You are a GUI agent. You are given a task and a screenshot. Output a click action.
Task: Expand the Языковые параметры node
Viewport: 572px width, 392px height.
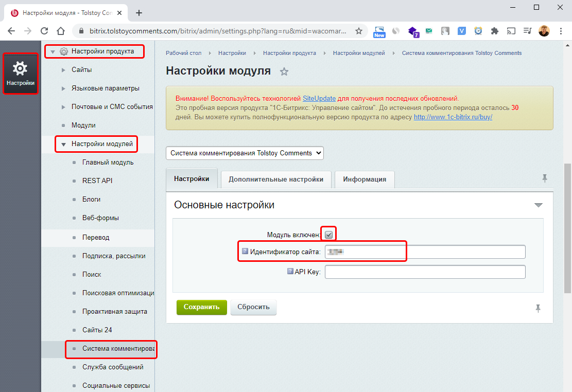coord(63,88)
